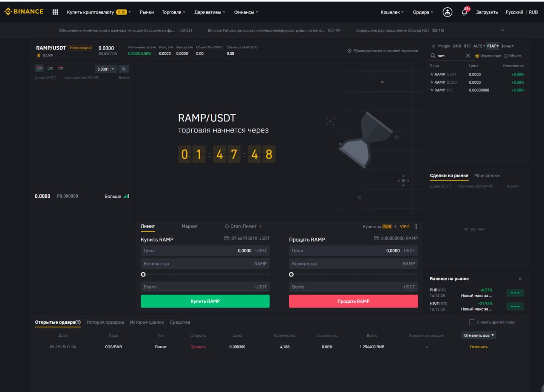Collapse the Важное на рынке panel
544x392 pixels.
click(520, 279)
